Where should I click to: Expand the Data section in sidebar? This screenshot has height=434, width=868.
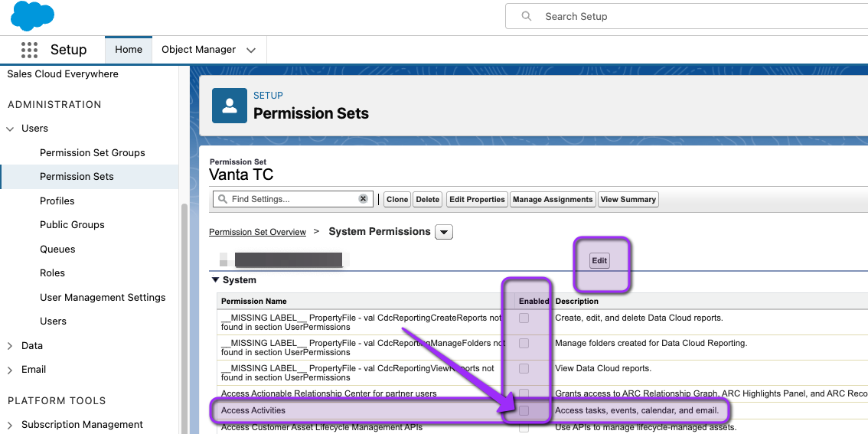tap(9, 345)
